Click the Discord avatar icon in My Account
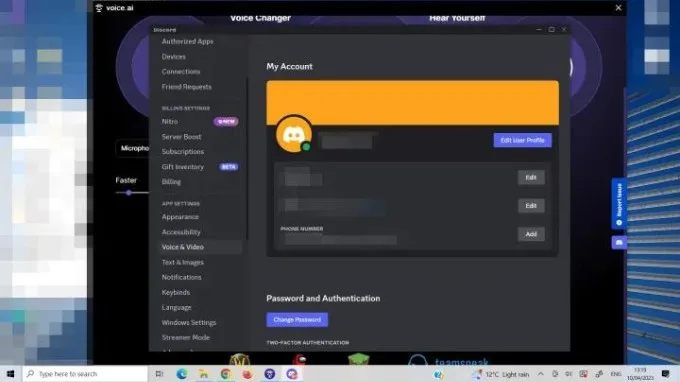This screenshot has width=680, height=382. 294,134
